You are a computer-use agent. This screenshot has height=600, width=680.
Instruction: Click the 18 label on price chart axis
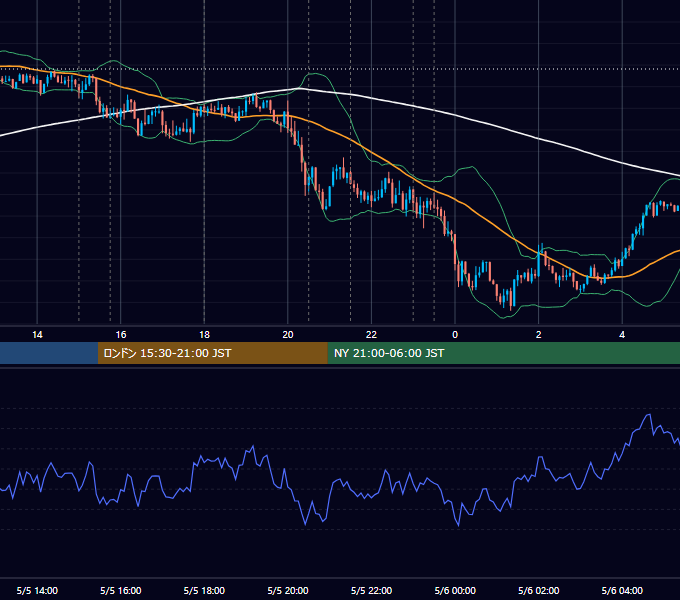204,335
